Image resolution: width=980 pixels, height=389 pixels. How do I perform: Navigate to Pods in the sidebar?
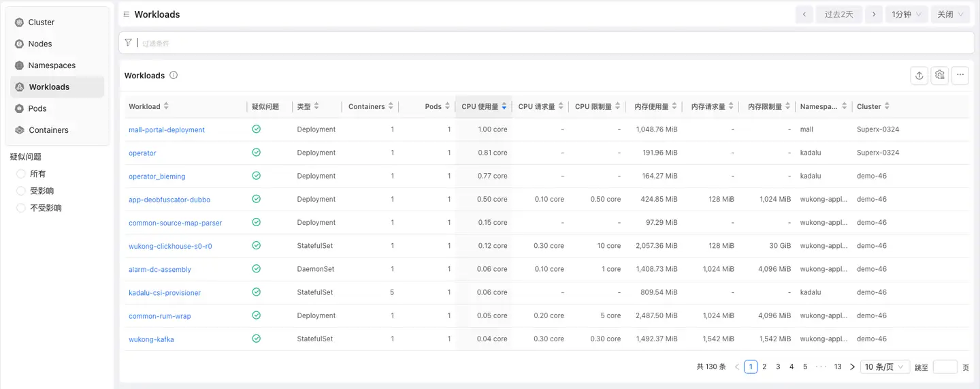point(37,109)
